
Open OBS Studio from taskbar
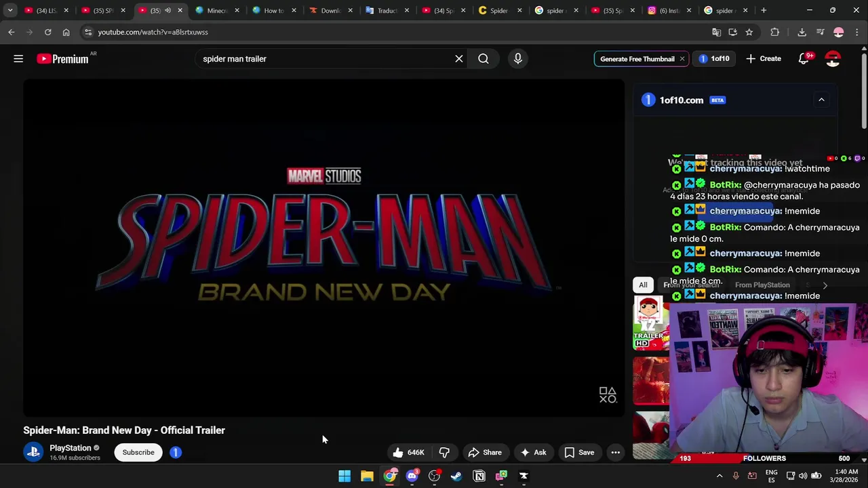(x=434, y=476)
